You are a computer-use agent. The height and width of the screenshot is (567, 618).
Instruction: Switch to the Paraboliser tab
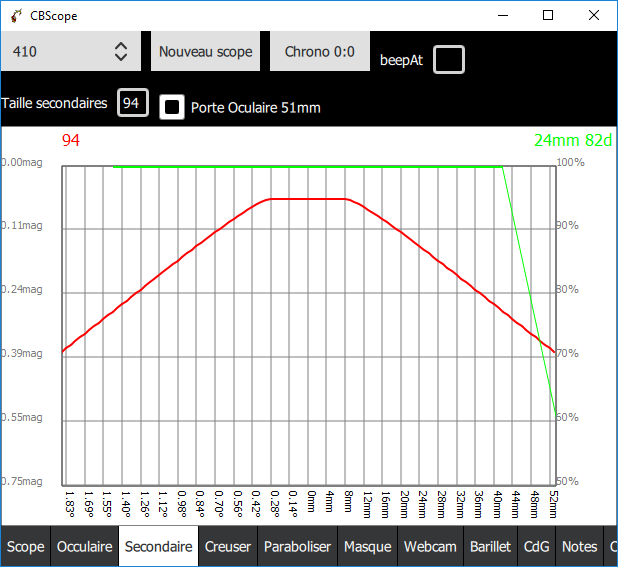tap(298, 547)
